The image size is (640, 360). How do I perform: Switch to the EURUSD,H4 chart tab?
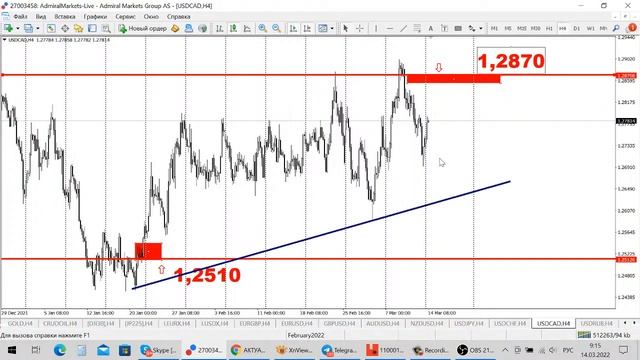(x=297, y=324)
